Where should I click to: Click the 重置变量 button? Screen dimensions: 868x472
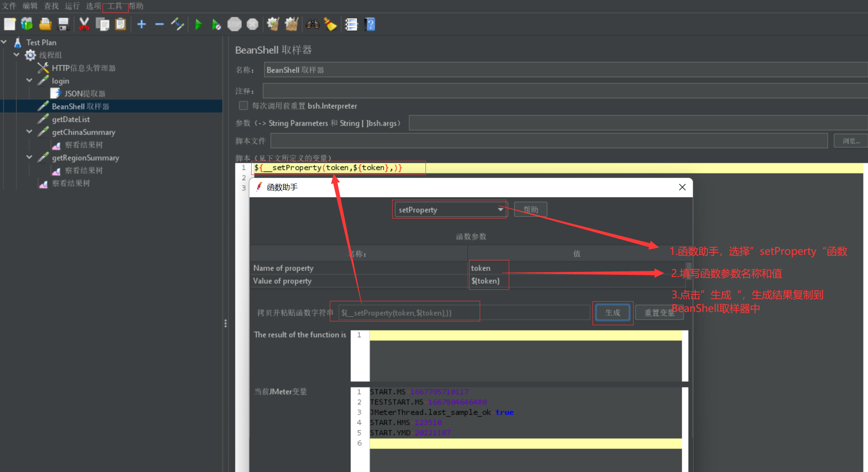(x=659, y=313)
